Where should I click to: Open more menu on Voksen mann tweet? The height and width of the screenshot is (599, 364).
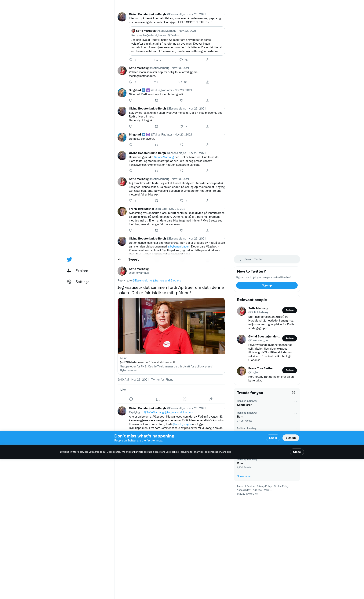click(x=223, y=68)
